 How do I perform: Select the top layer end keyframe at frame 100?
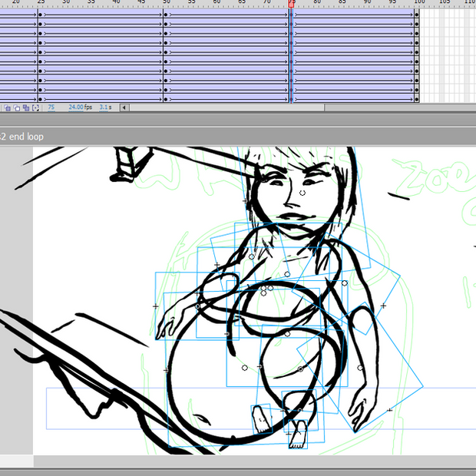click(417, 15)
